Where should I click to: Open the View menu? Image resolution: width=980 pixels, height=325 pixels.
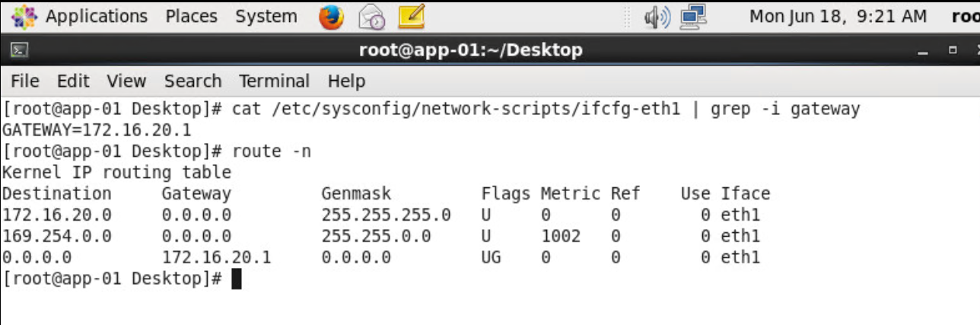pos(126,81)
